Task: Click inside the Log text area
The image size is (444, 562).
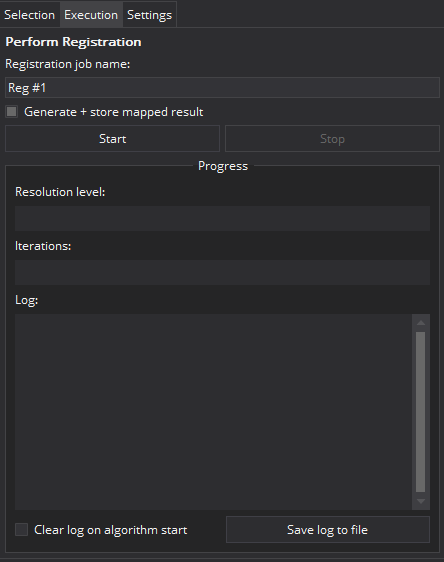Action: (x=213, y=412)
